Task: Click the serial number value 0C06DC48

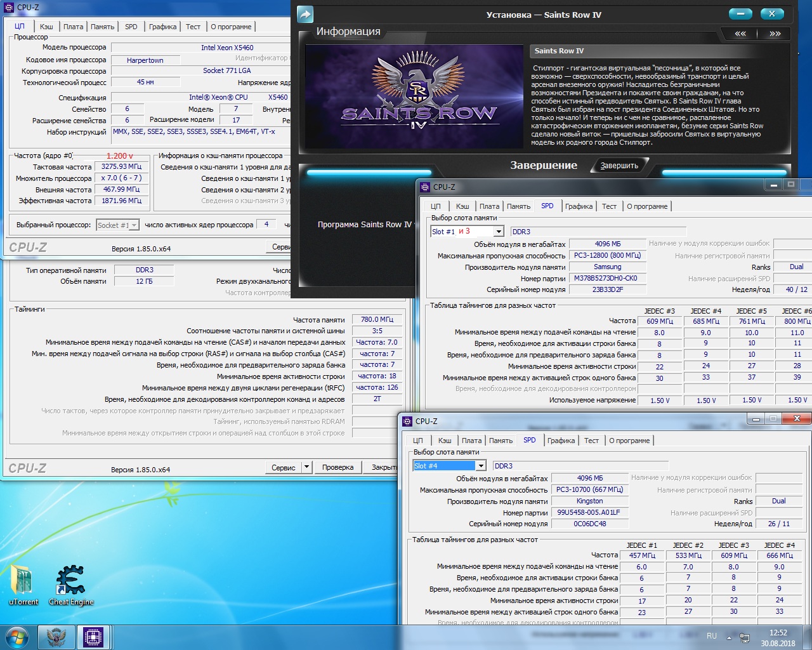Action: (x=590, y=524)
